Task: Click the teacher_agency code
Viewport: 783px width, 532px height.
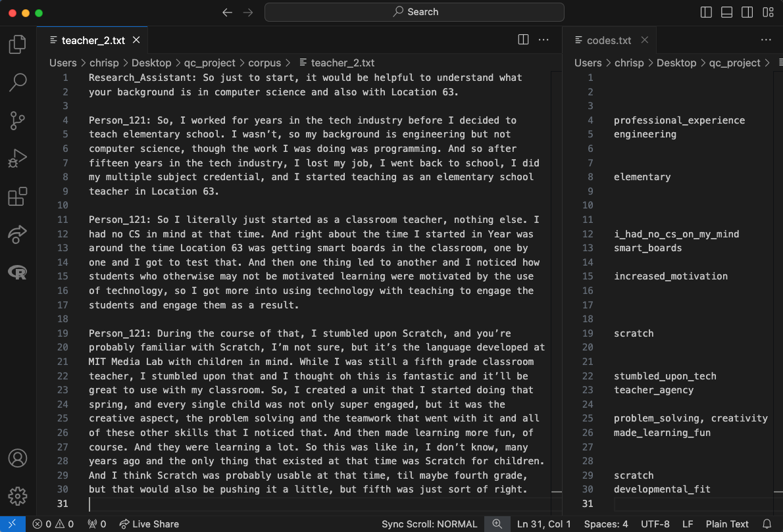Action: (653, 390)
